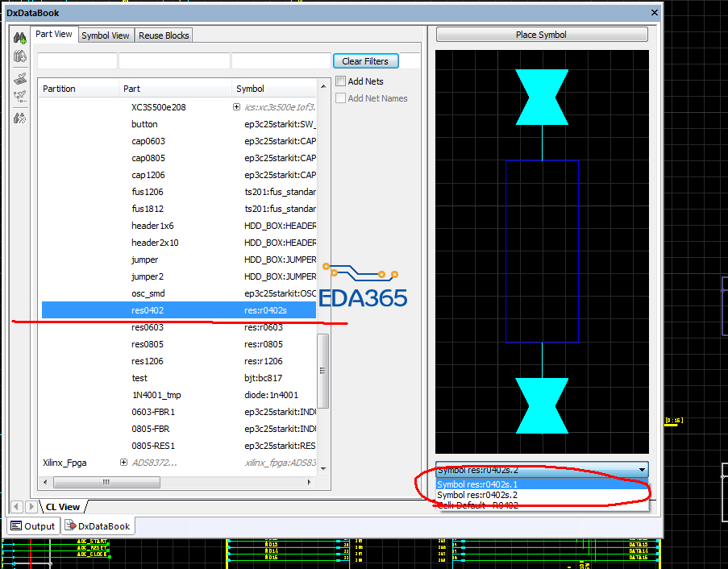Click the Symbol column header

click(274, 89)
